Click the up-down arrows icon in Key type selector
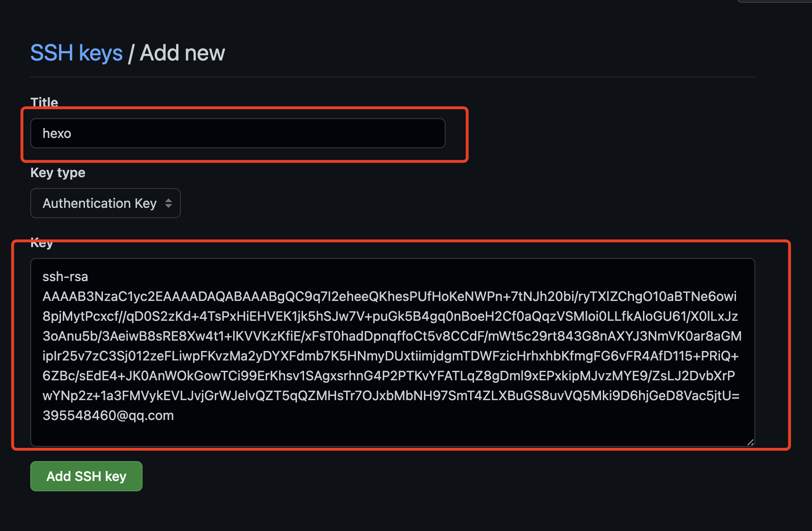The height and width of the screenshot is (531, 812). point(169,203)
